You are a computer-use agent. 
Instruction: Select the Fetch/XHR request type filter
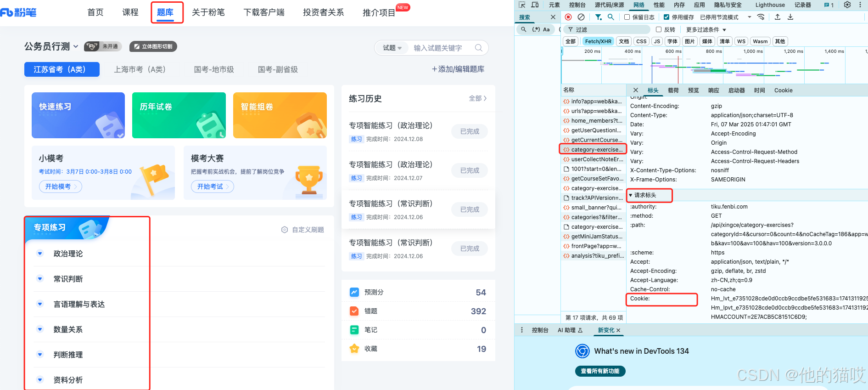click(598, 41)
